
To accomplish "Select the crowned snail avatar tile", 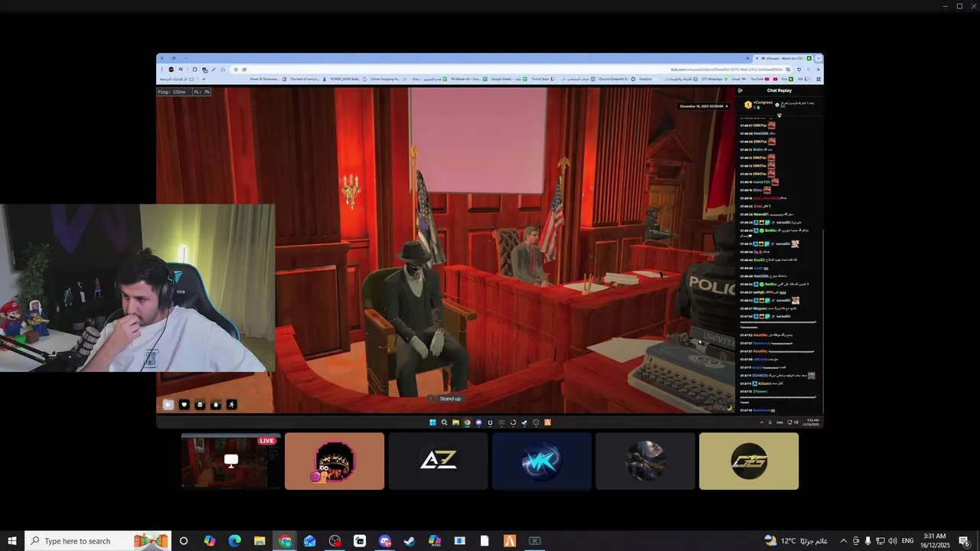I will tap(335, 461).
